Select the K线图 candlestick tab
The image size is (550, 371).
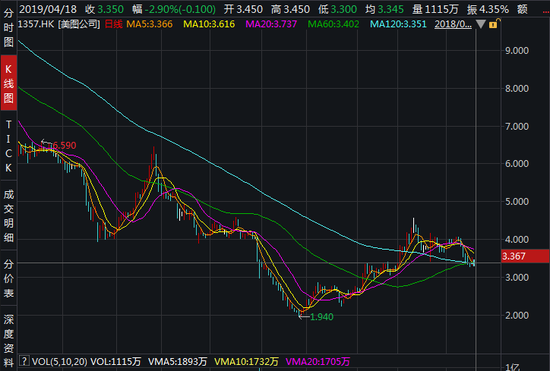pos(8,83)
